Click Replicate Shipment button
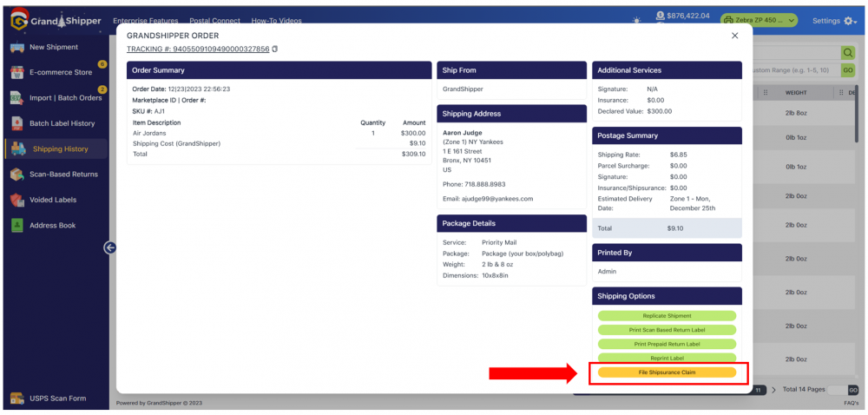 [x=667, y=316]
